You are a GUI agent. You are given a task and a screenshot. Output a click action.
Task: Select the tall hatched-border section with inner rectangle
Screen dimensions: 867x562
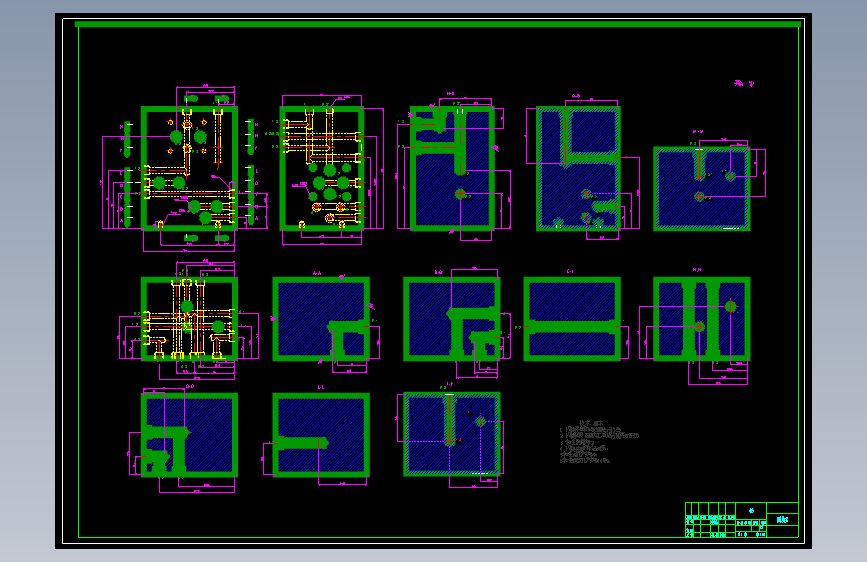(x=578, y=168)
